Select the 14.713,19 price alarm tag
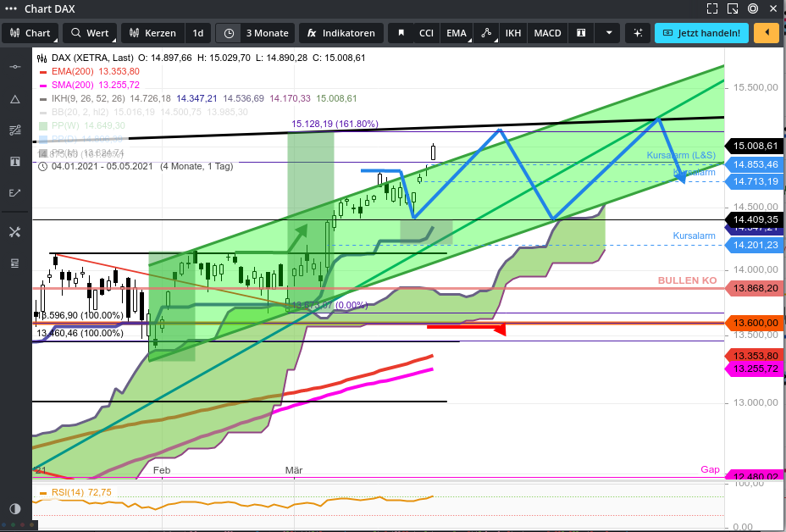The width and height of the screenshot is (786, 532). [755, 181]
